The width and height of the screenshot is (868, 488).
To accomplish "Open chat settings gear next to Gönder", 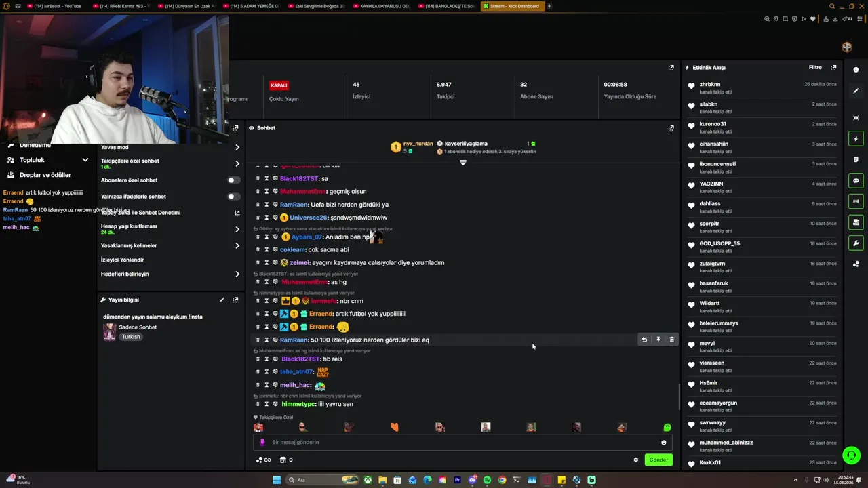I will click(636, 460).
